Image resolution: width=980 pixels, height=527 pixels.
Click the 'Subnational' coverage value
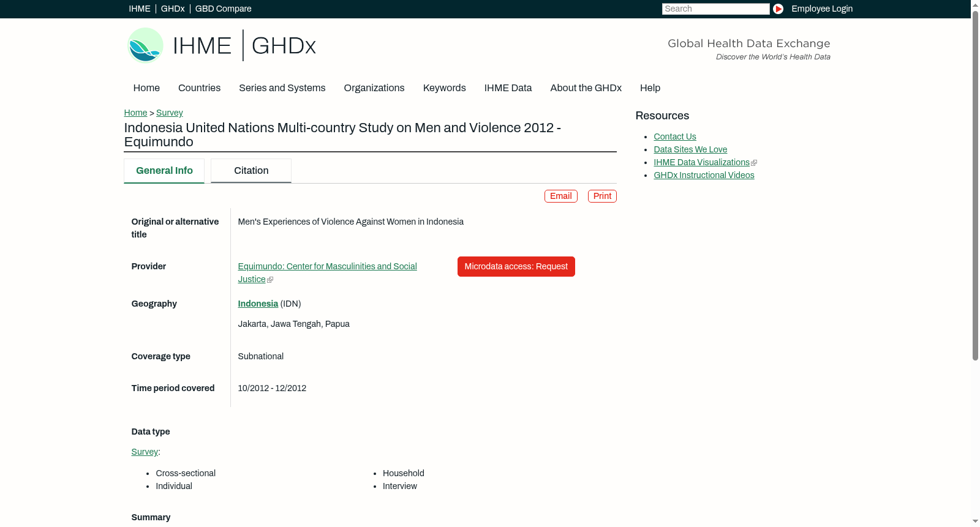(x=261, y=357)
